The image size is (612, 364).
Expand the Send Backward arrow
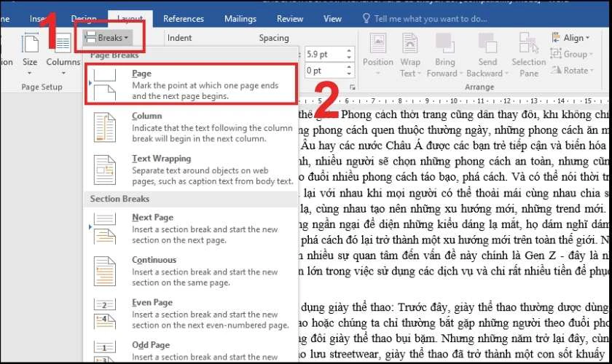[506, 74]
